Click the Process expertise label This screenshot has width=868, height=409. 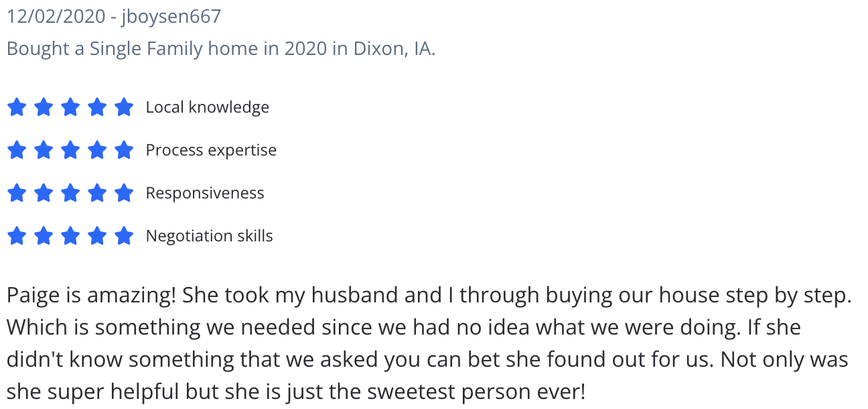211,150
